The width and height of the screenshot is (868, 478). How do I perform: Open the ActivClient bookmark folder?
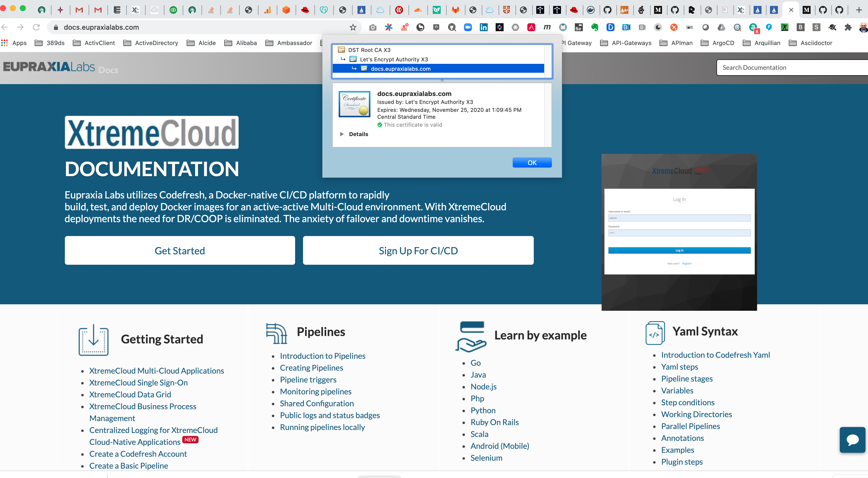[x=94, y=43]
